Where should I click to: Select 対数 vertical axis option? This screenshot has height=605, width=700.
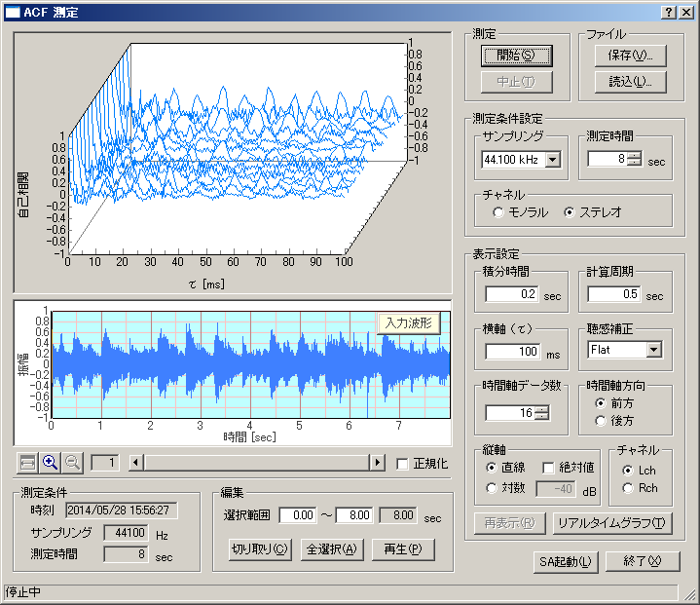tap(491, 488)
